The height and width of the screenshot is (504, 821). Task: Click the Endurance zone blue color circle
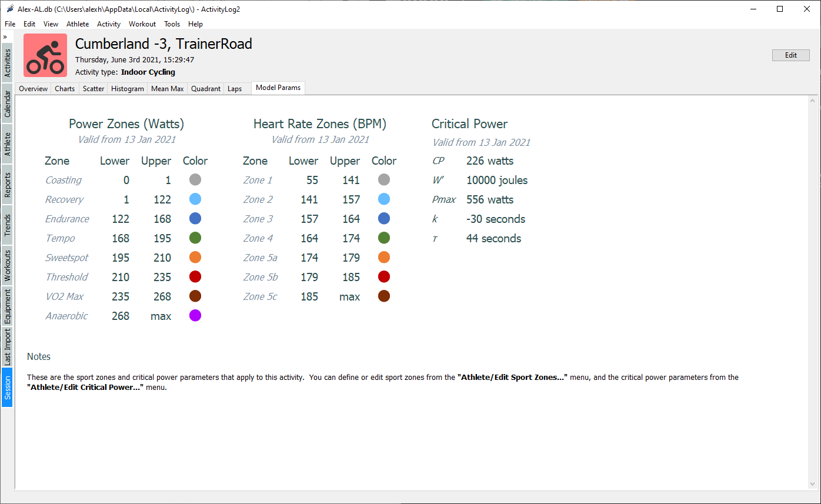[195, 218]
